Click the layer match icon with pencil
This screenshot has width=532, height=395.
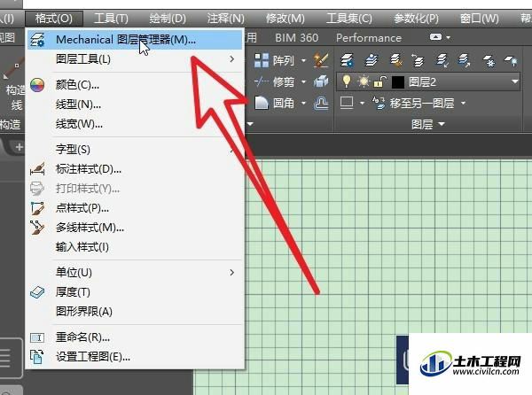point(395,60)
